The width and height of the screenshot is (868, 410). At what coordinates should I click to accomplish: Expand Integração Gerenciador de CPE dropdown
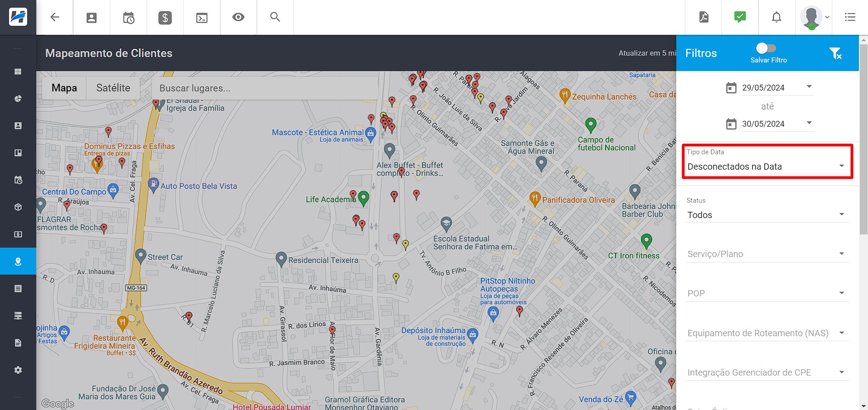point(767,372)
